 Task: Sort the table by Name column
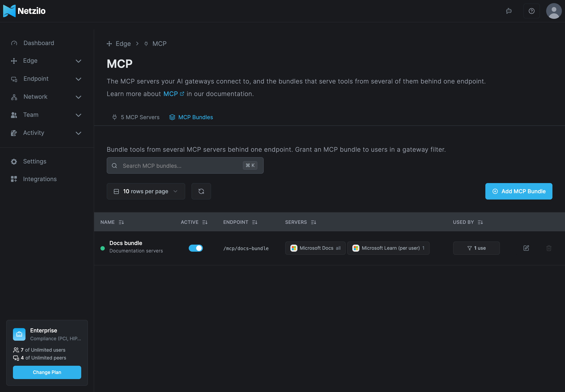(x=112, y=222)
